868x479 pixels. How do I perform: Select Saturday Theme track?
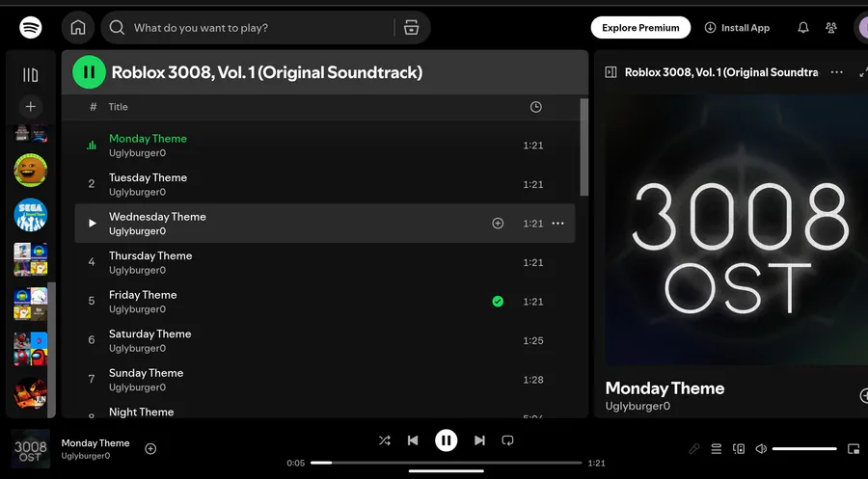pyautogui.click(x=324, y=340)
